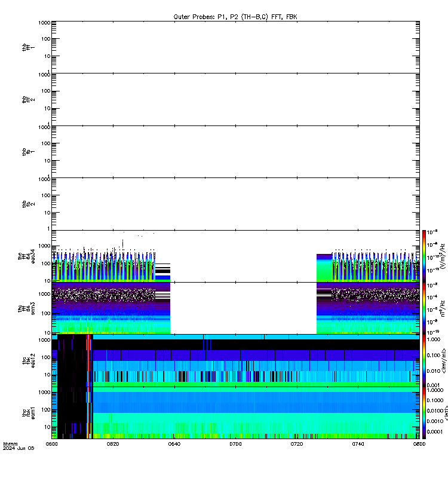Click the "thb fff 2" panel label
Image resolution: width=448 pixels, height=478 pixels.
point(28,99)
